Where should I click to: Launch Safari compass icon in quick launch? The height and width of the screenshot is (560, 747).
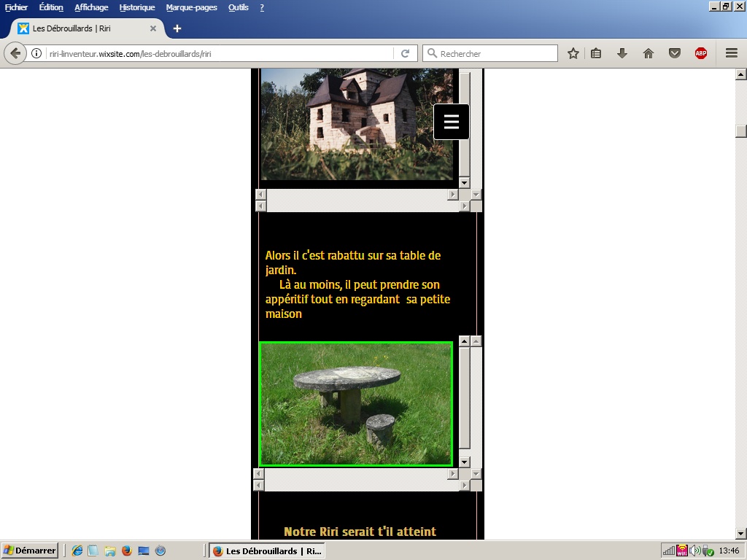[160, 551]
